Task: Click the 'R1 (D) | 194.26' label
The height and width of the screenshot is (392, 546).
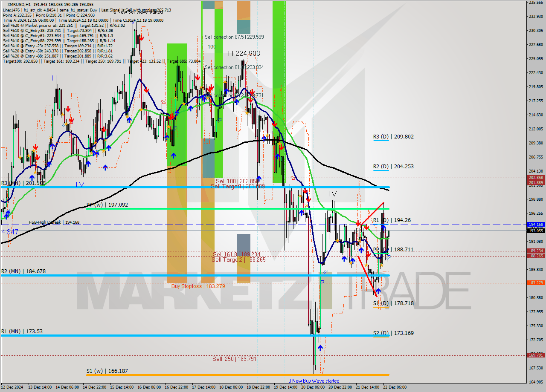Action: point(392,220)
